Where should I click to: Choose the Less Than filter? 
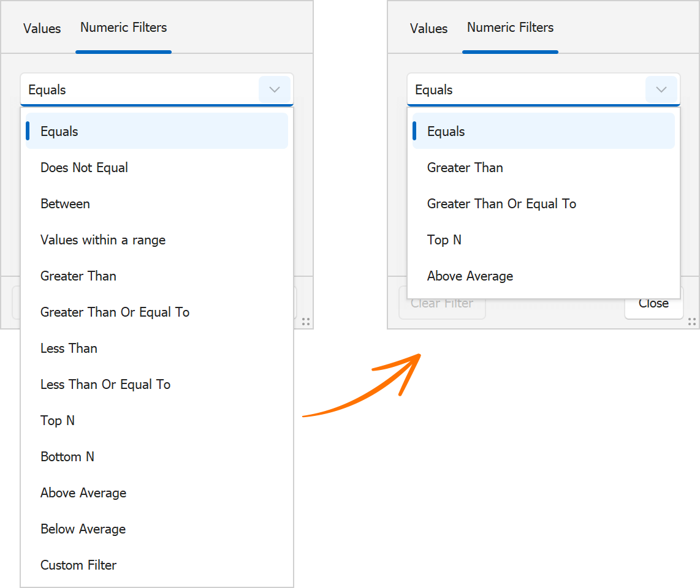157,348
